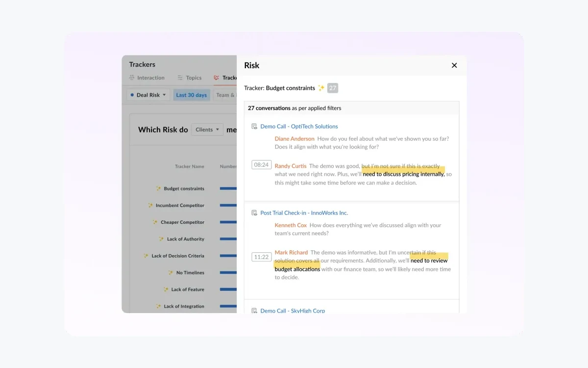Switch to the Interaction tab
This screenshot has width=588, height=368.
(x=147, y=78)
